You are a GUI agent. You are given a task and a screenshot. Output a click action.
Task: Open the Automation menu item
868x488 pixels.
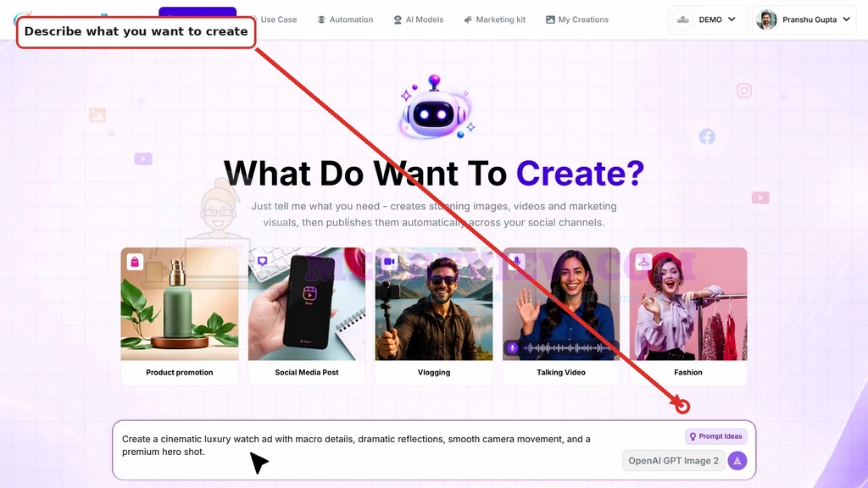click(x=345, y=19)
